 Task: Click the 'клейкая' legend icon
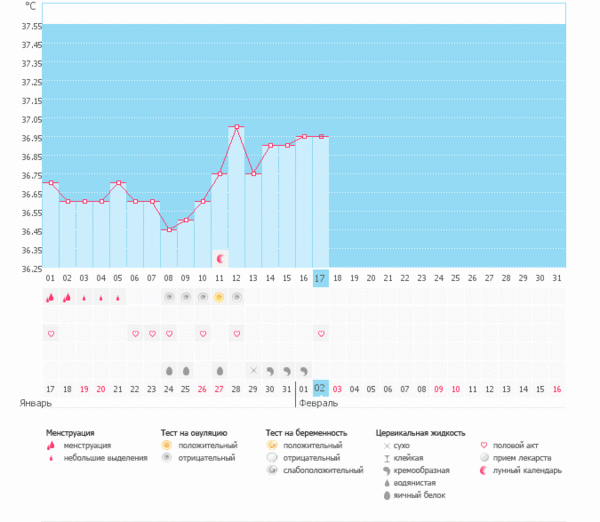tap(387, 458)
